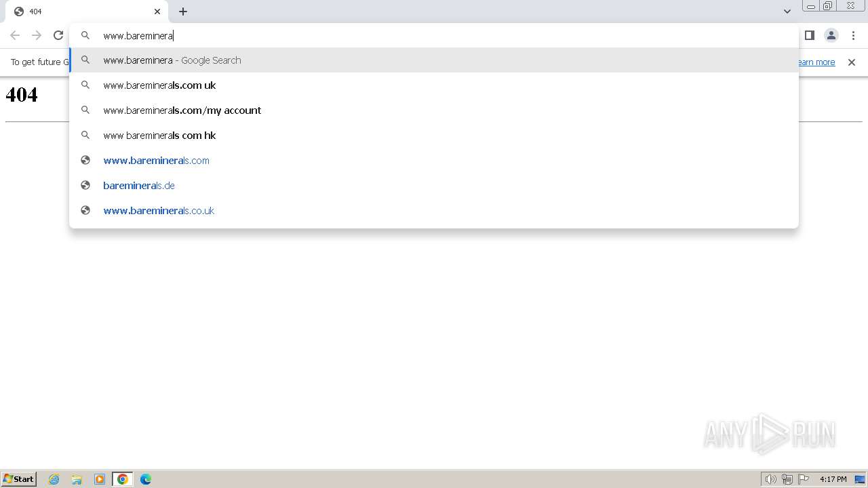This screenshot has height=488, width=868.
Task: Click the browser forward arrow
Action: click(37, 35)
